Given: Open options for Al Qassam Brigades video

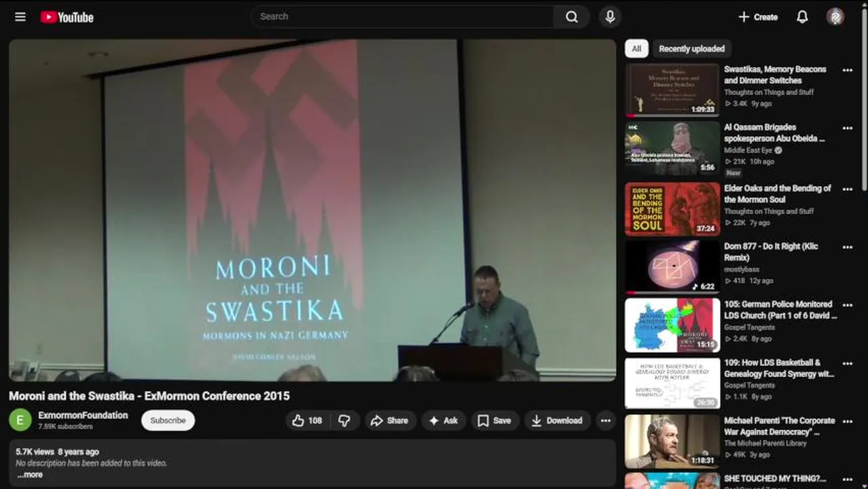Looking at the screenshot, I should click(x=847, y=128).
